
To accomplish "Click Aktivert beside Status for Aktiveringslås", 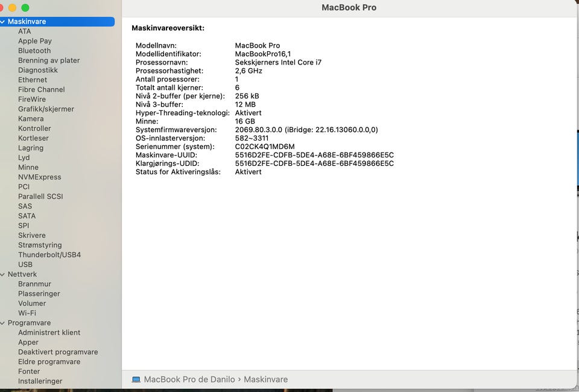I will tap(248, 172).
